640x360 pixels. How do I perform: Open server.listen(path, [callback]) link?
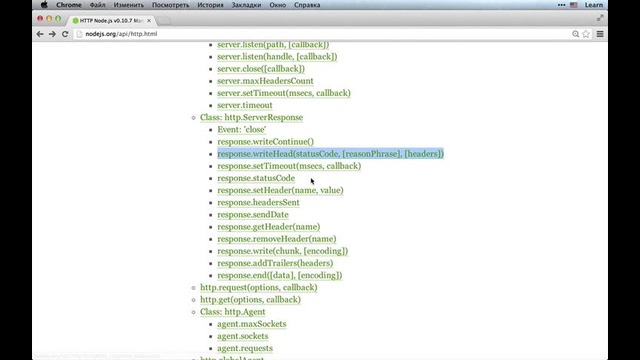point(273,44)
